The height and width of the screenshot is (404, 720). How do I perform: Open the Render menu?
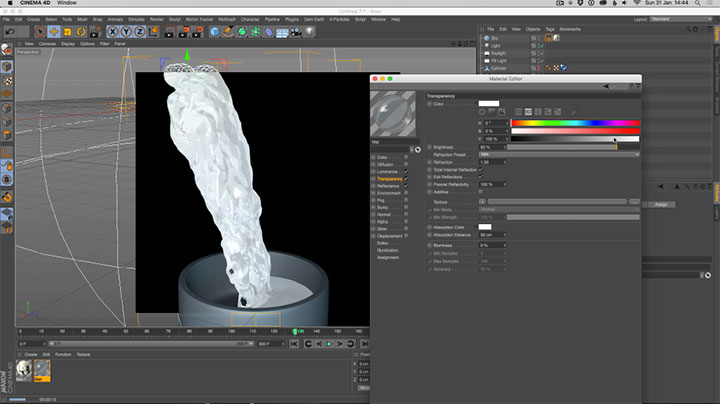(157, 19)
